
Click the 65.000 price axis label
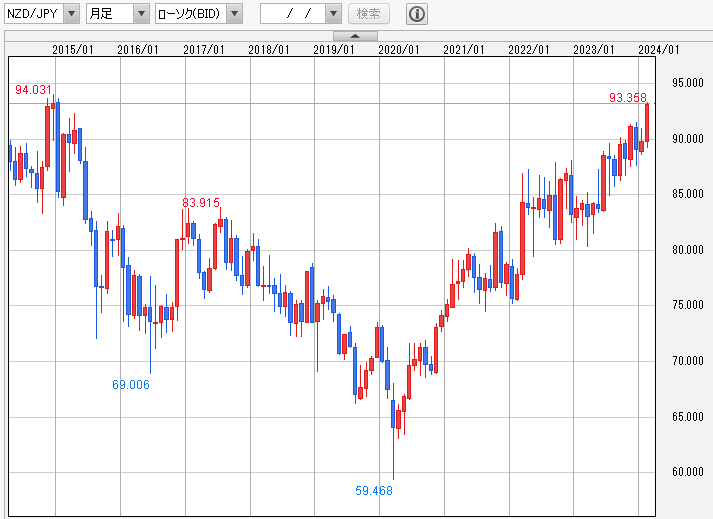pos(688,417)
